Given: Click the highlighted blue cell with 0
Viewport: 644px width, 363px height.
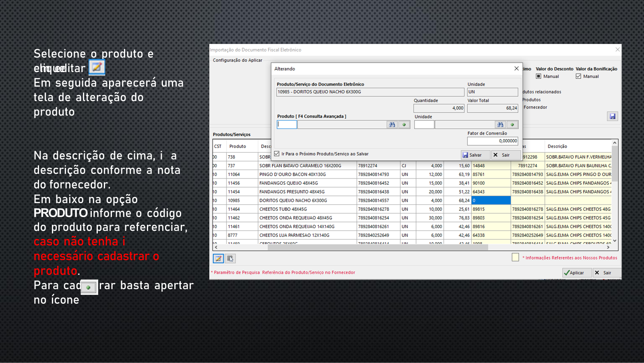Looking at the screenshot, I should (x=491, y=200).
